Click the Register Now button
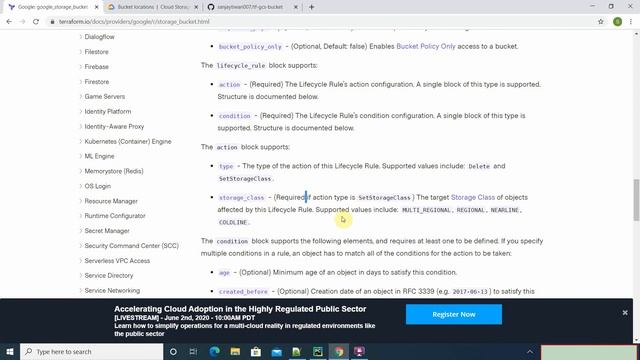Viewport: 640px width, 360px height. click(454, 314)
